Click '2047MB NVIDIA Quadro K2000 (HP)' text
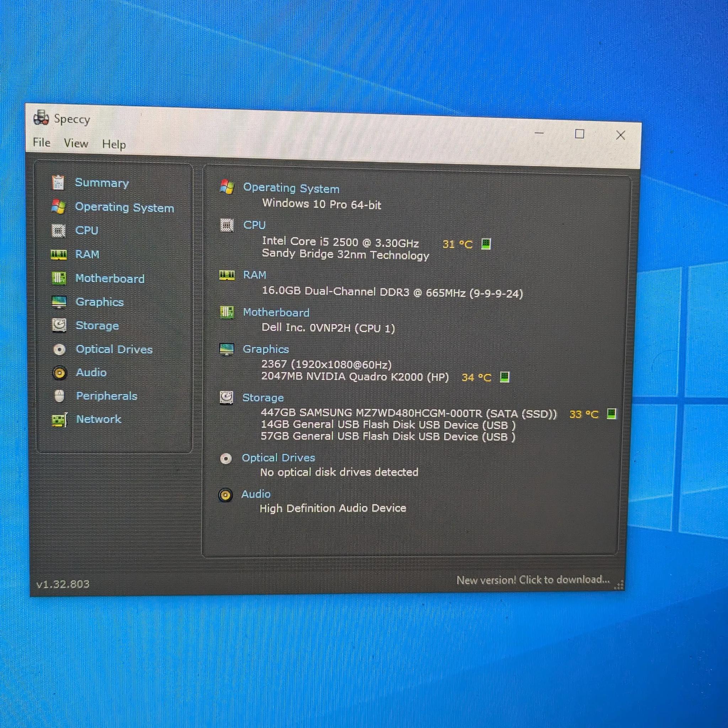 pos(355,377)
